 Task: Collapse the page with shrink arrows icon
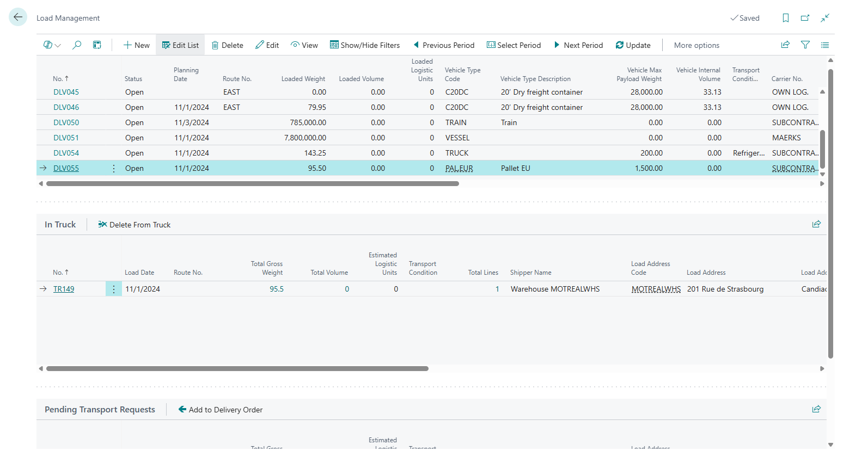[x=825, y=18]
